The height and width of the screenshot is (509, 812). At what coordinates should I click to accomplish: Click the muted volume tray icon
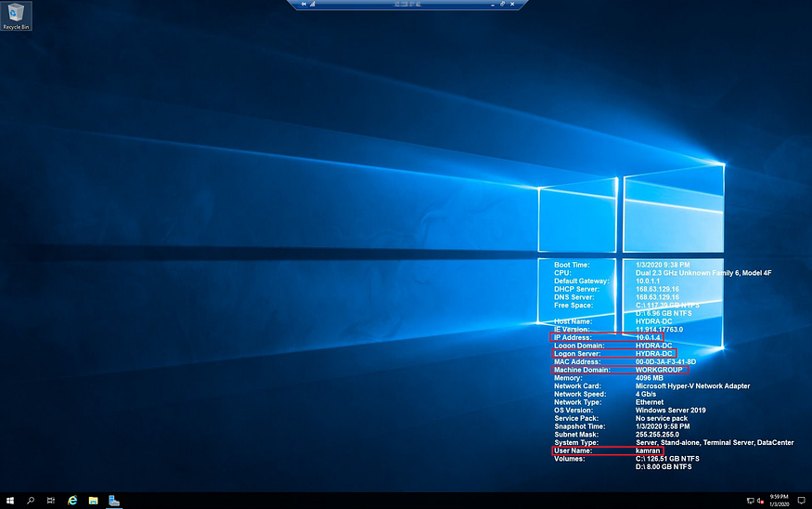pyautogui.click(x=759, y=501)
